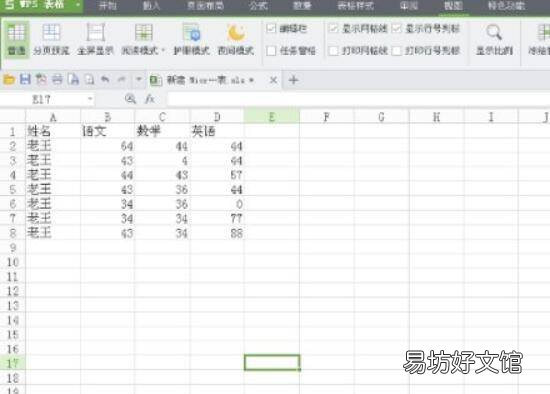Toggle the 任务窗格 task pane checkbox
550x394 pixels.
point(271,51)
